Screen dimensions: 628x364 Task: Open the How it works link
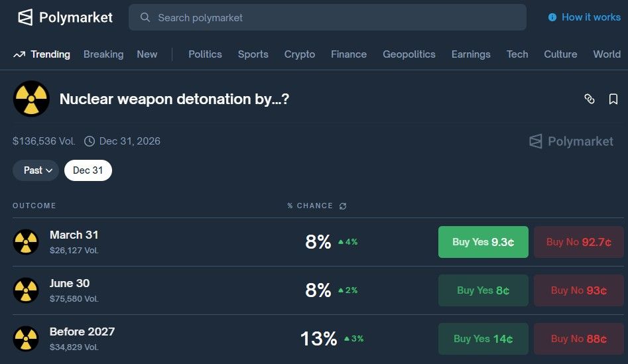tap(591, 17)
